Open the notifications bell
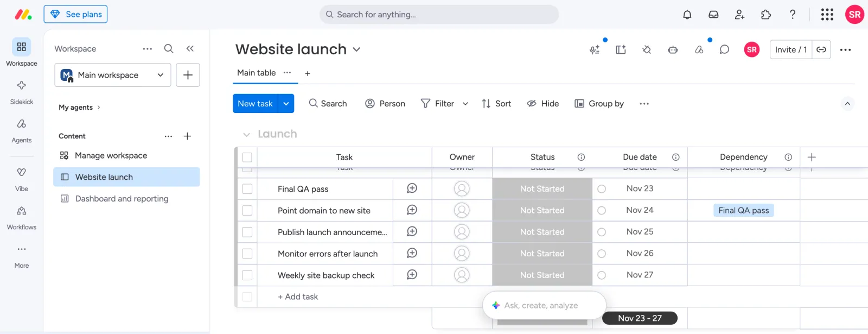 pyautogui.click(x=687, y=15)
